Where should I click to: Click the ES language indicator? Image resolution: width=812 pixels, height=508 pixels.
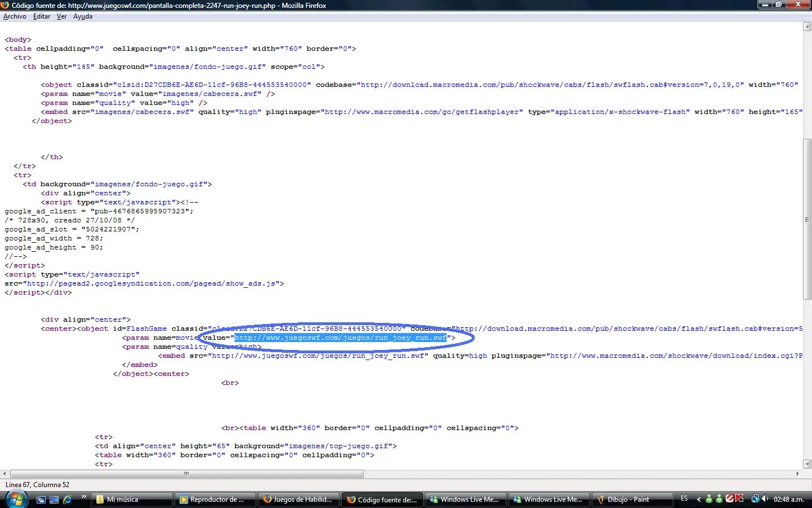tap(684, 499)
